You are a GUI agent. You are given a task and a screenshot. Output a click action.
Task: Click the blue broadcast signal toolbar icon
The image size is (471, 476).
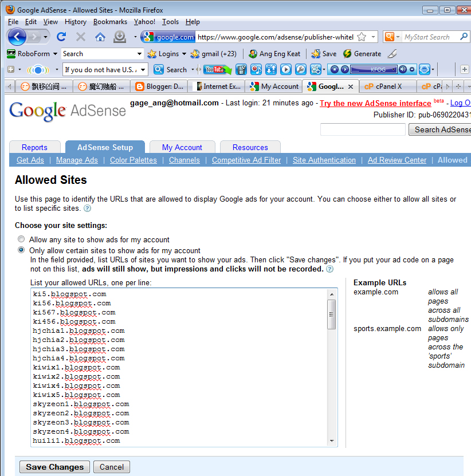[38, 70]
